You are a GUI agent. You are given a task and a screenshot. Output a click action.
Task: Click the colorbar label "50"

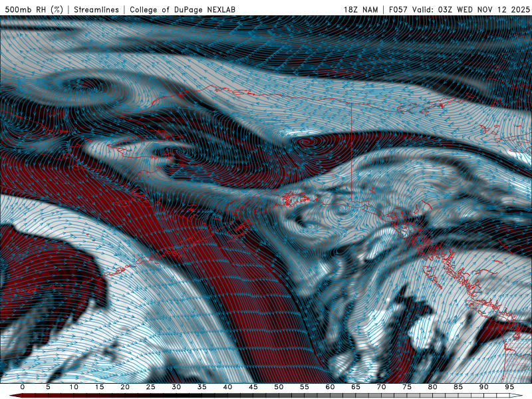click(x=279, y=387)
